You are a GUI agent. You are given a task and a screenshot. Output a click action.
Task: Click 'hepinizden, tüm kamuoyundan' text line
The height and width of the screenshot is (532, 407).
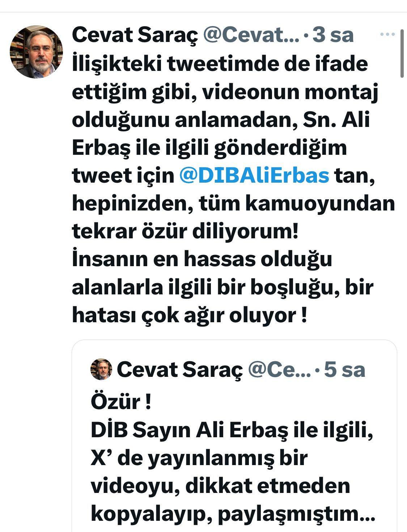[x=234, y=204]
